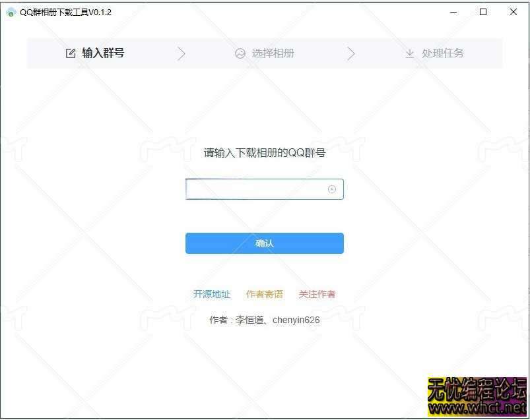The width and height of the screenshot is (530, 420).
Task: Open the 处理任务 step
Action: click(x=442, y=53)
